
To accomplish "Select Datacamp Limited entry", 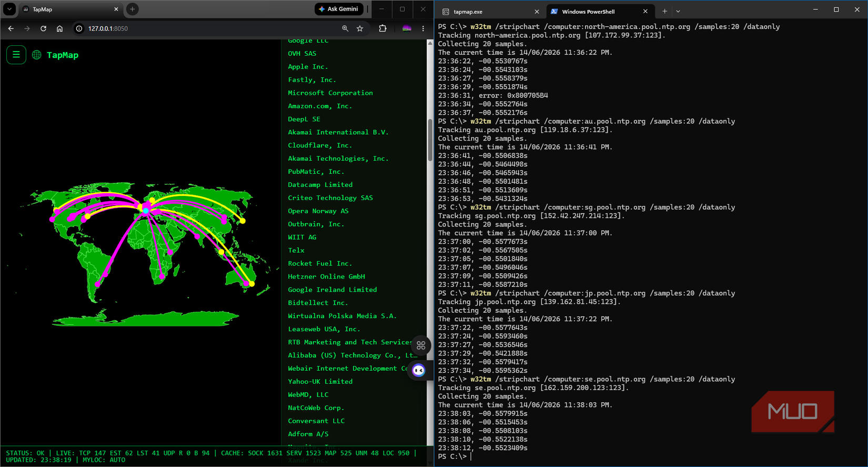I will coord(320,185).
